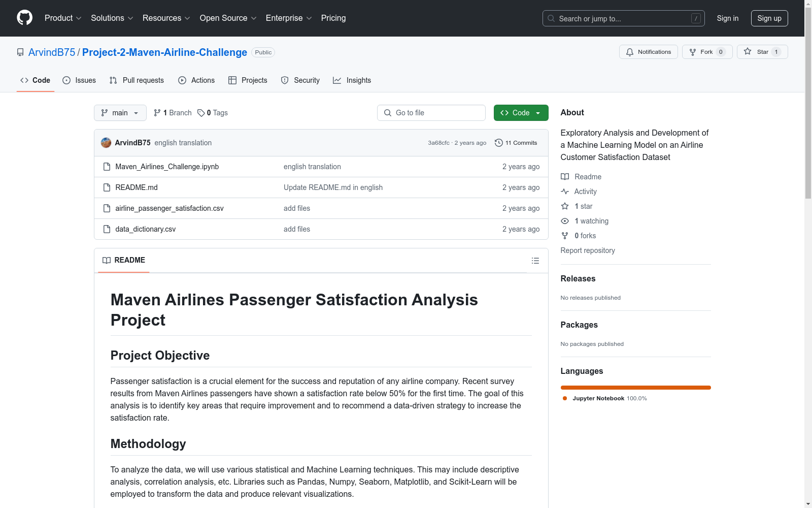Image resolution: width=812 pixels, height=508 pixels.
Task: Click the Packages heading link
Action: (579, 325)
